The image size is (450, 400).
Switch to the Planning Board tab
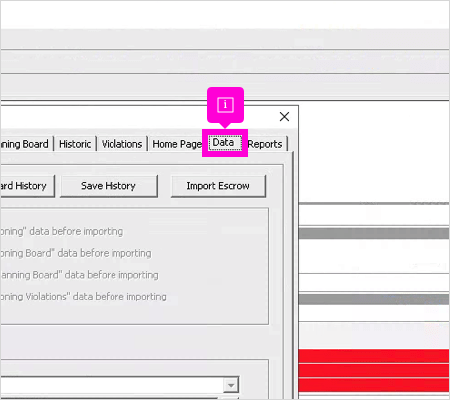point(24,144)
